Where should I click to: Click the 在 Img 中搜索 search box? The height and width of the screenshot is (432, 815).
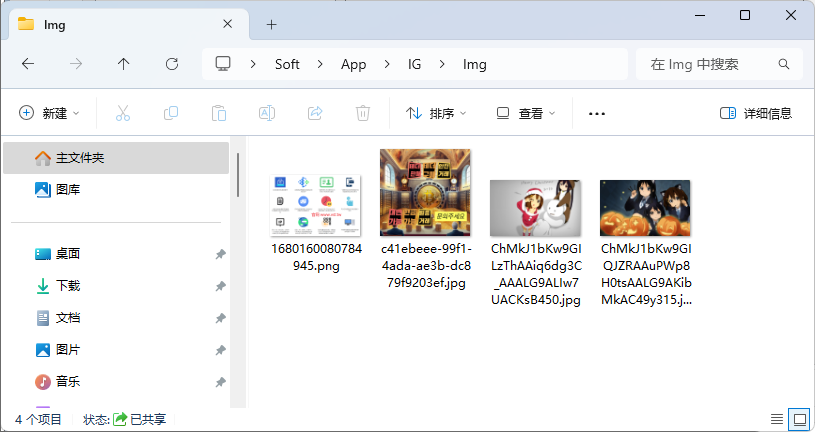(719, 64)
